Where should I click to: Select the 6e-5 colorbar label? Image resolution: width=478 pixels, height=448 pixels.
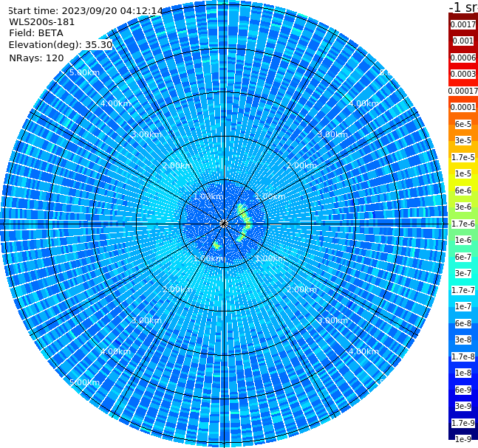(463, 124)
